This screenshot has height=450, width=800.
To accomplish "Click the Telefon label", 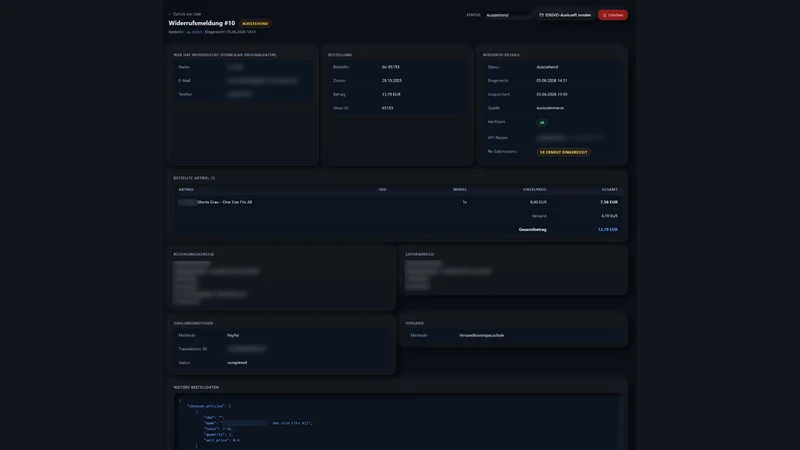I will (185, 94).
